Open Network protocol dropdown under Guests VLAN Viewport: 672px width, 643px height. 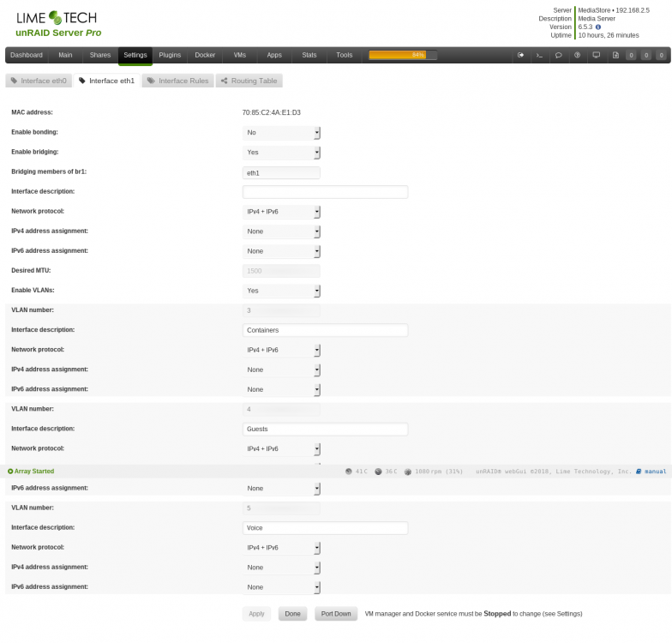click(x=281, y=449)
